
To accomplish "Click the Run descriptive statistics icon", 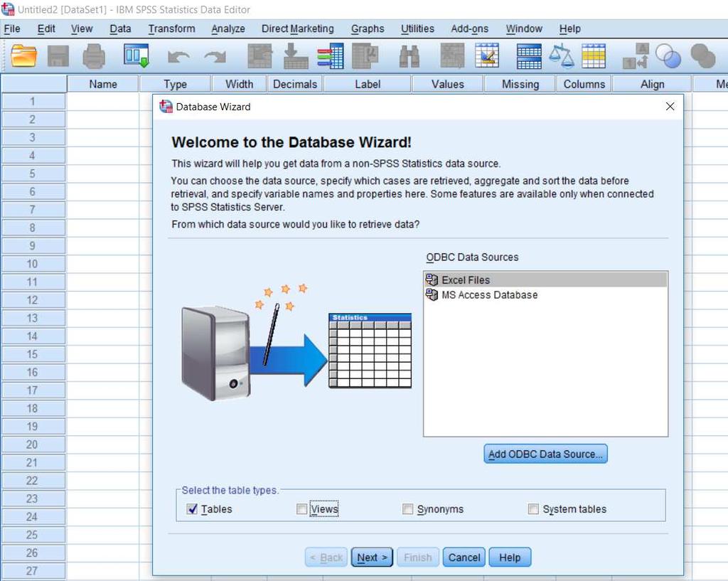I will [x=365, y=56].
